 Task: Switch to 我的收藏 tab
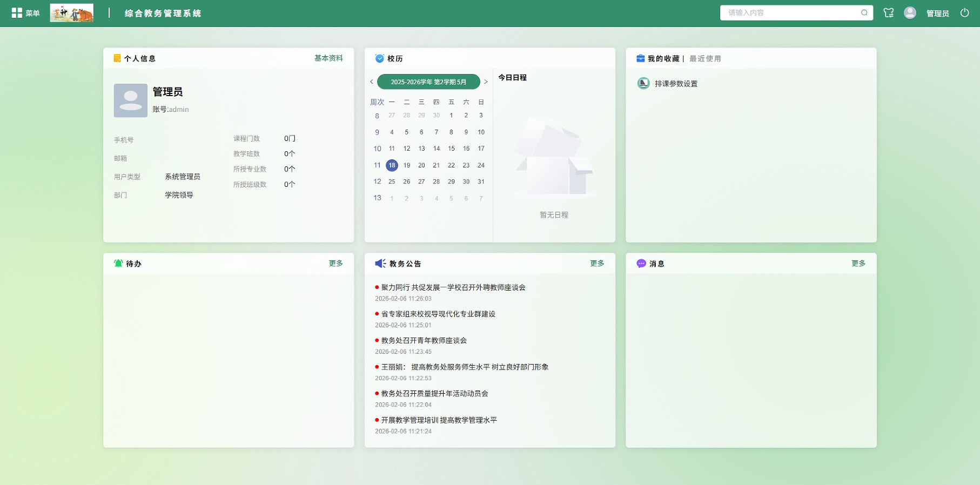[x=663, y=59]
